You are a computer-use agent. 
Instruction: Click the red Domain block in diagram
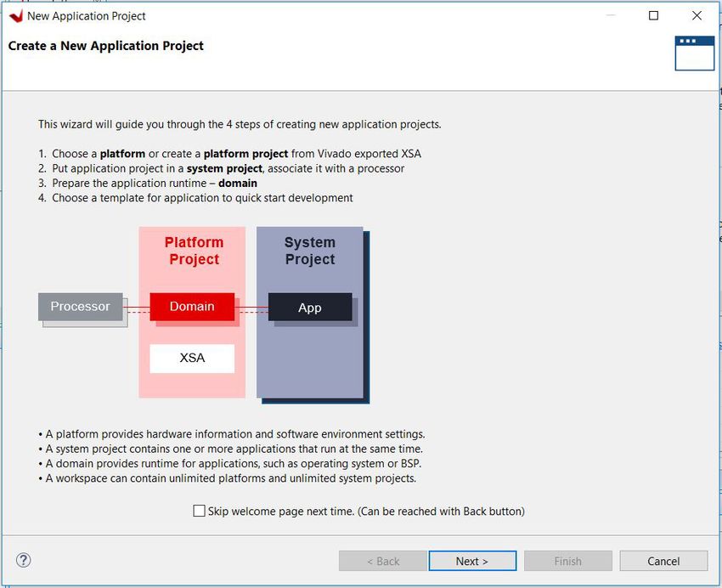(192, 307)
